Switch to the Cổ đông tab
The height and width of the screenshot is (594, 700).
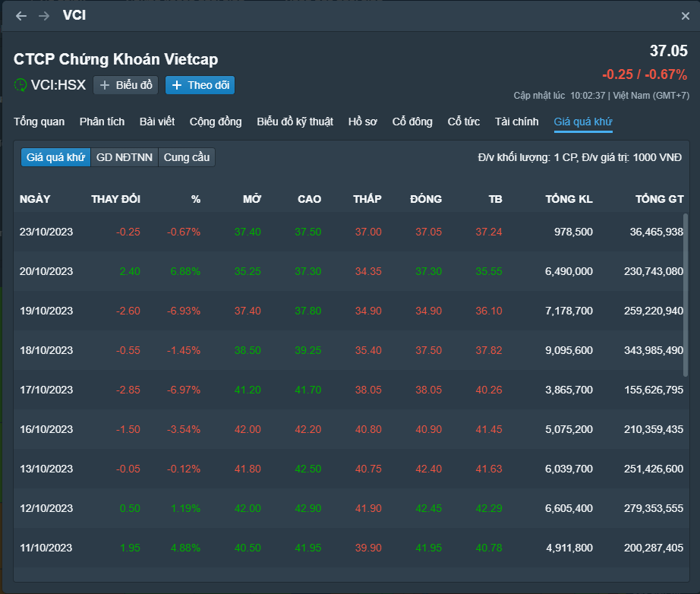pos(412,122)
